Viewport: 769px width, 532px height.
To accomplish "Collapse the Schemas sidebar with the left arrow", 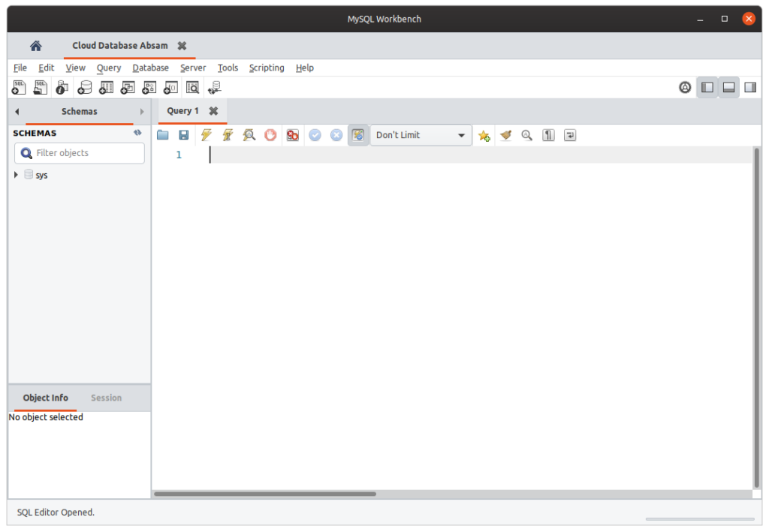I will (16, 111).
